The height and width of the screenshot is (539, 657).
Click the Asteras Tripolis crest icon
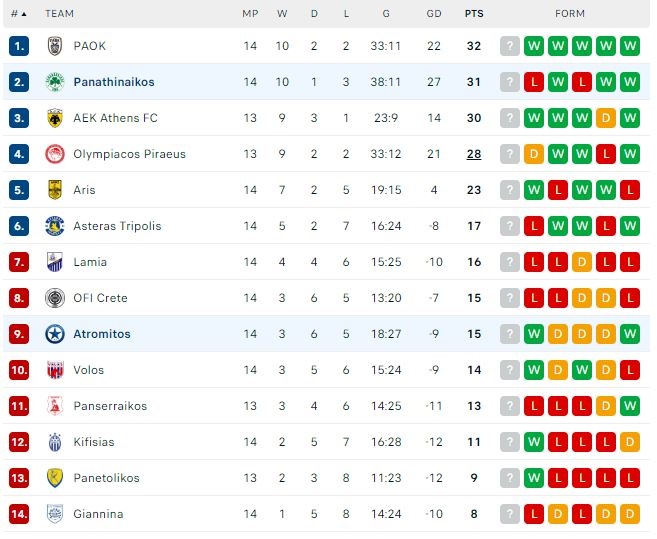[55, 226]
